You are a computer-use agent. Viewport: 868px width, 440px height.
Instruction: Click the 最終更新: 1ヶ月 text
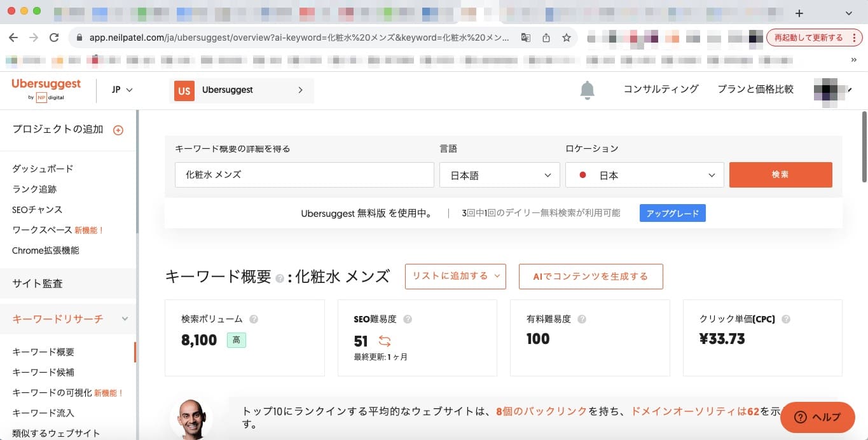point(381,357)
